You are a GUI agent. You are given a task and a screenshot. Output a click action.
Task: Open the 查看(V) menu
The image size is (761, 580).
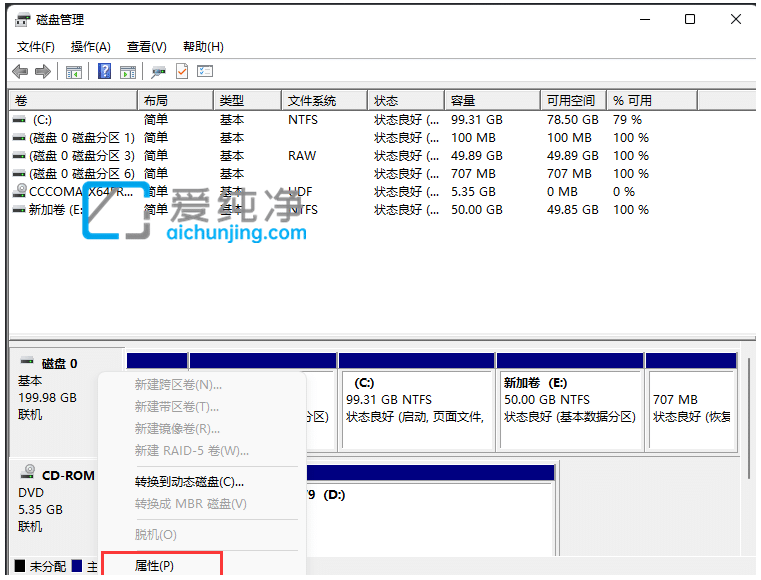click(147, 47)
